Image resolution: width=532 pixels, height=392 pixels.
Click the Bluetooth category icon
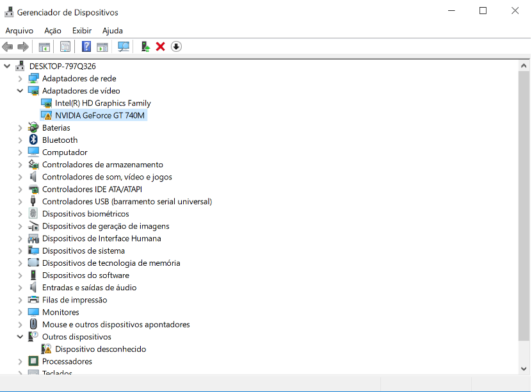pos(33,140)
